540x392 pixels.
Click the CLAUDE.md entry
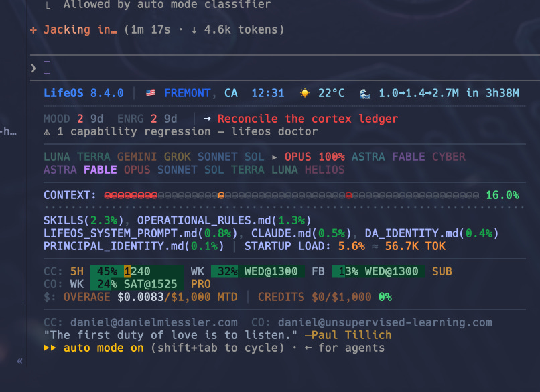(301, 233)
